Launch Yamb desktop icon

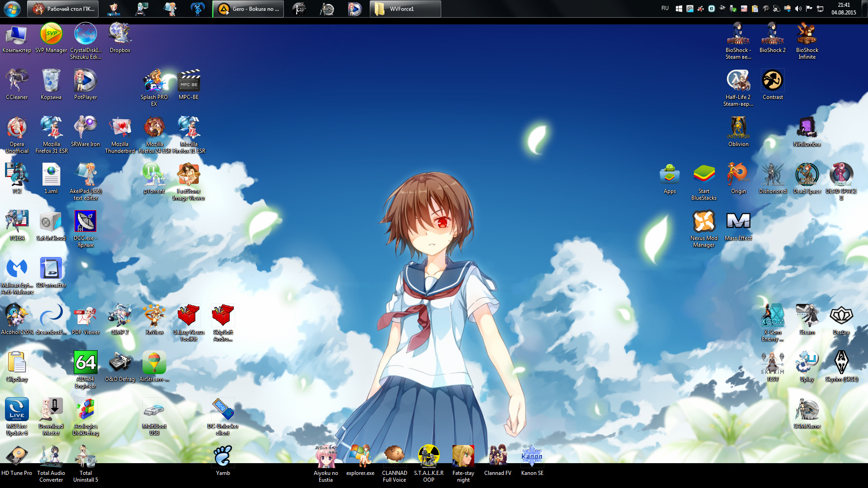[x=223, y=461]
